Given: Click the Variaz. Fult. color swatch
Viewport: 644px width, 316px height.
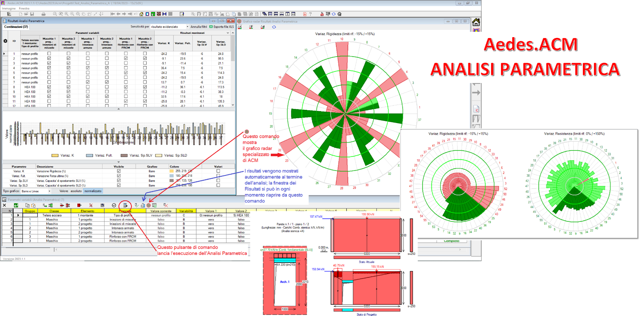Looking at the screenshot, I should coord(172,176).
